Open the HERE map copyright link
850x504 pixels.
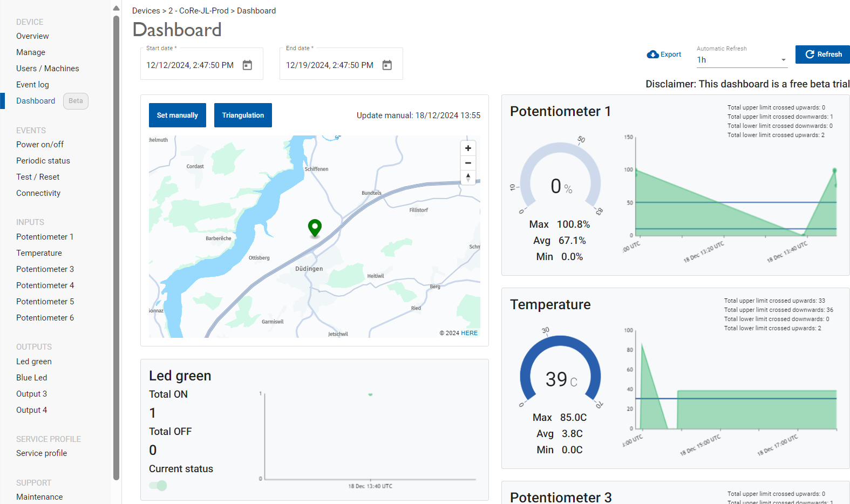point(469,333)
